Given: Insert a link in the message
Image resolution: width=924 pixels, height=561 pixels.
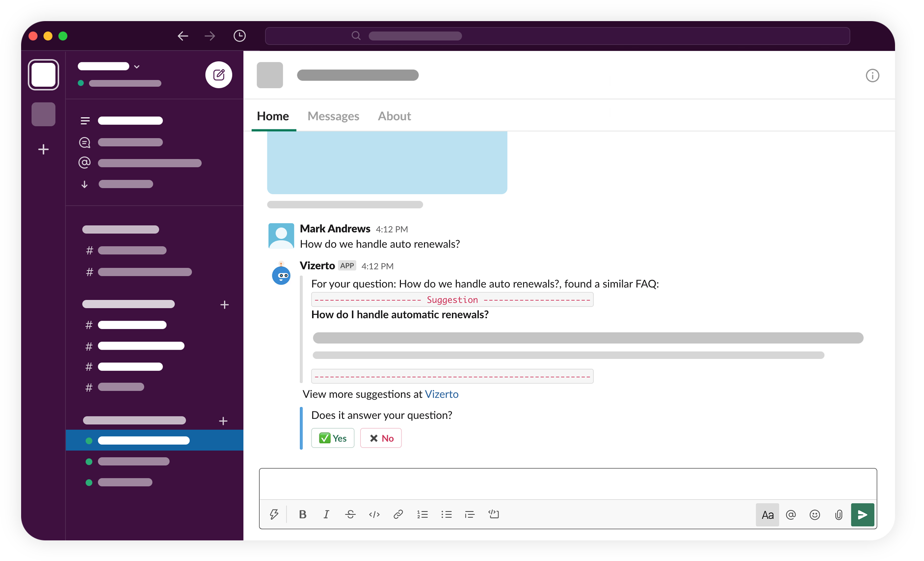Looking at the screenshot, I should [x=398, y=514].
